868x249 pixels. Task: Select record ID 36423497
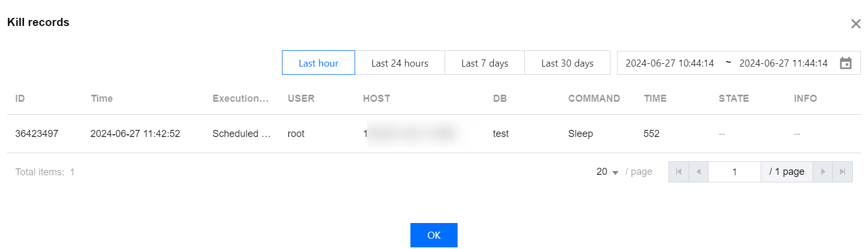pyautogui.click(x=37, y=134)
